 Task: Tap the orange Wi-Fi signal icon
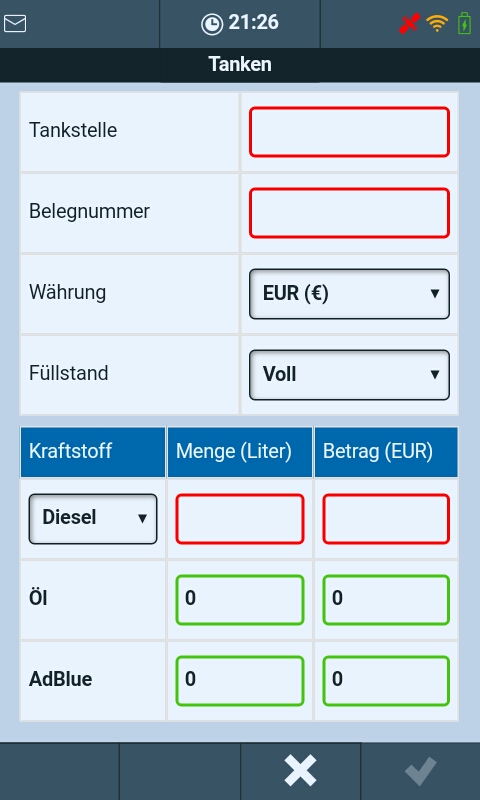pyautogui.click(x=437, y=23)
